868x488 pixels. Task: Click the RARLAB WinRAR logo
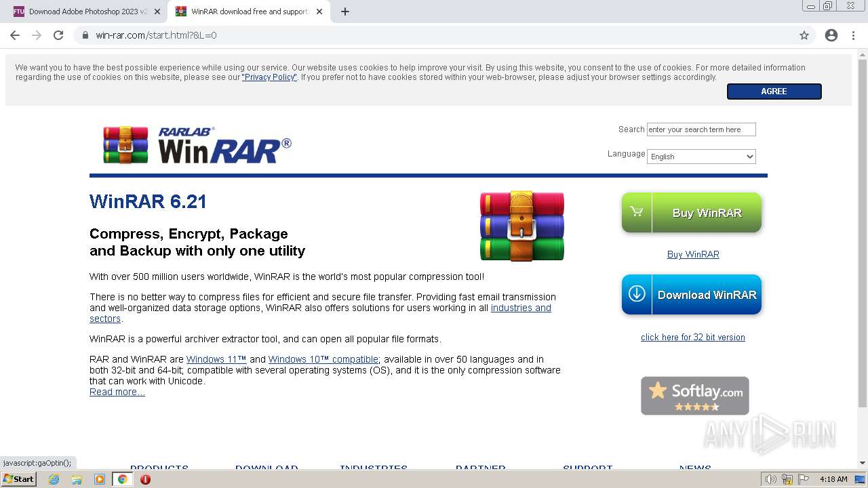pyautogui.click(x=197, y=144)
